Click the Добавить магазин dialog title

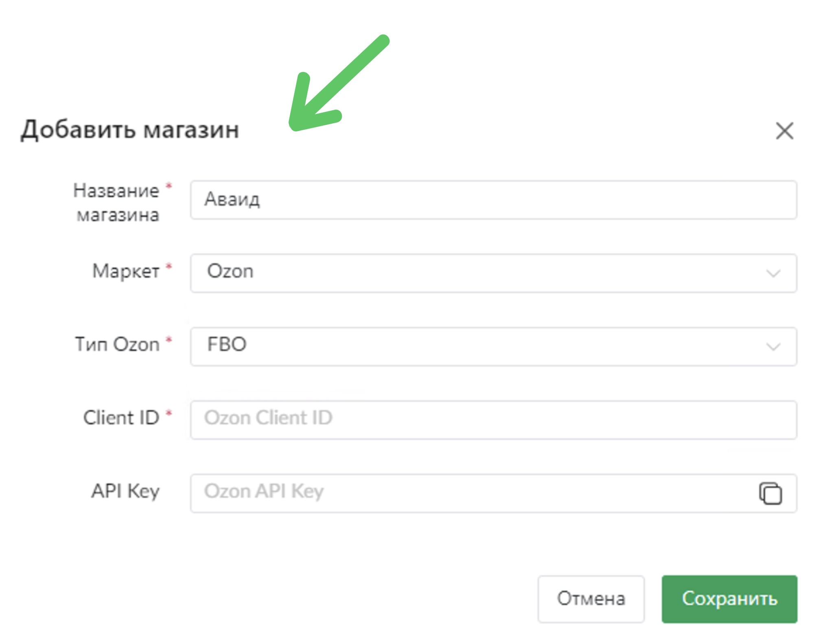click(x=130, y=130)
